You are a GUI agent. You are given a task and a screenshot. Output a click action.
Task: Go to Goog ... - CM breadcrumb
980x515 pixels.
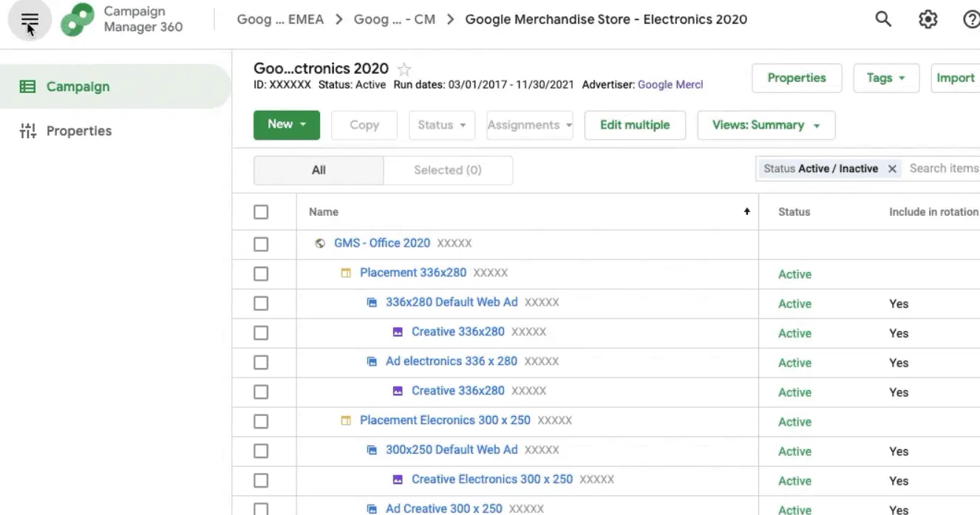click(394, 19)
